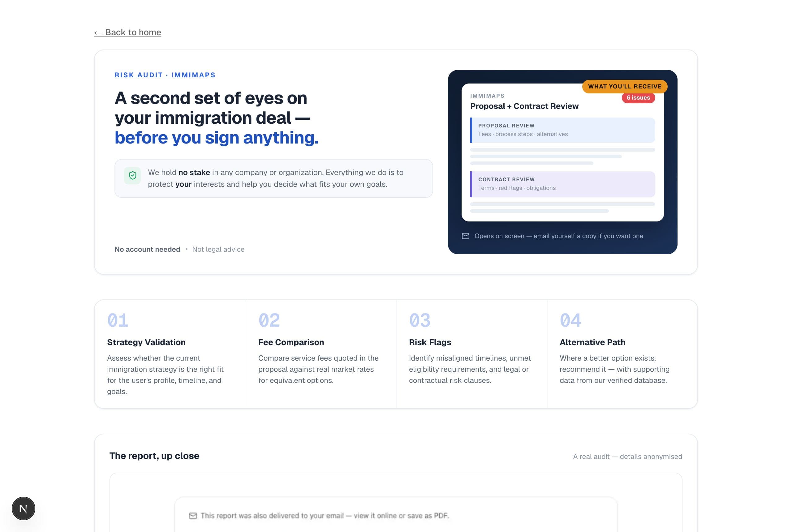The width and height of the screenshot is (792, 532).
Task: Click RISK AUDIT · IMMIMAPS label
Action: click(165, 75)
